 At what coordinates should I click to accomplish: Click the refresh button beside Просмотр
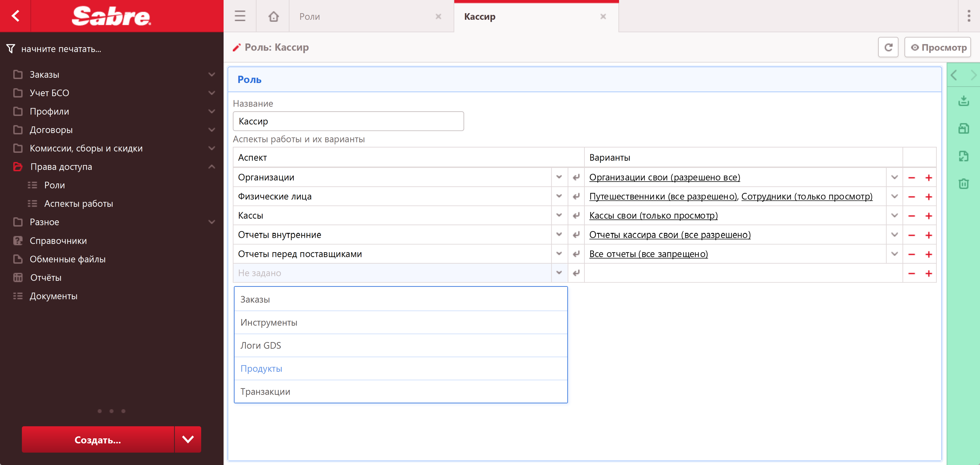coord(888,47)
